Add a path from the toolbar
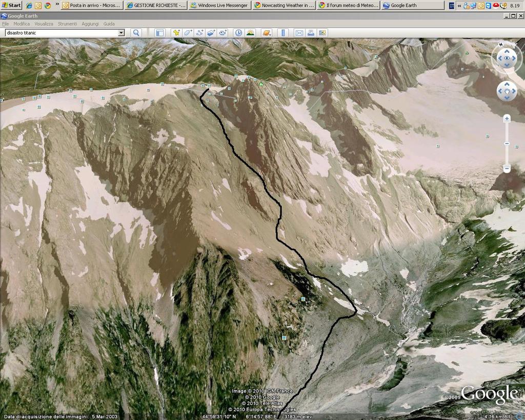Viewport: 525px width, 420px height. pos(199,33)
